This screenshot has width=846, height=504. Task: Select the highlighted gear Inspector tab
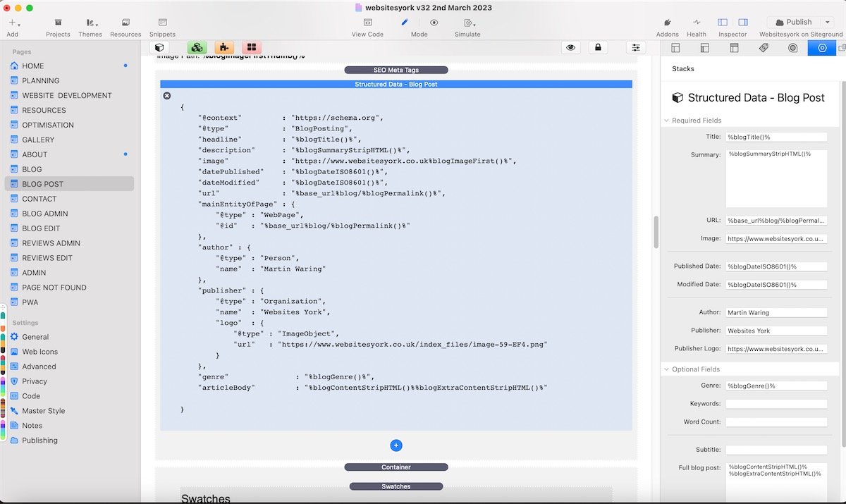(821, 48)
